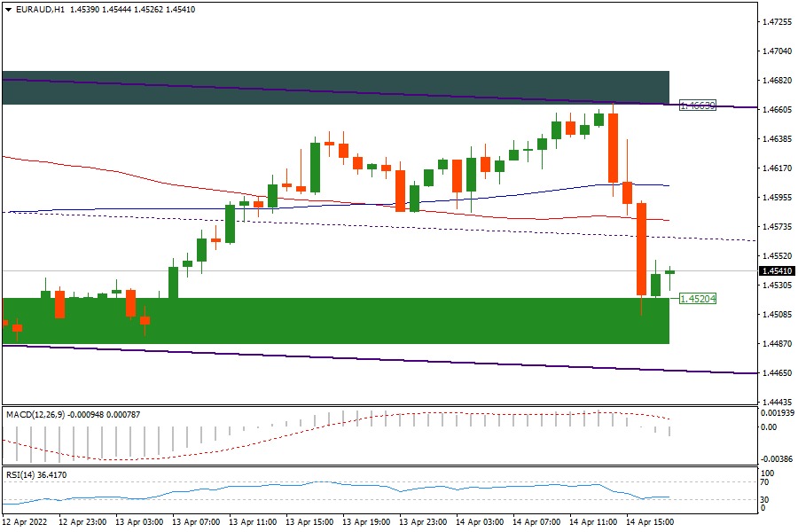Select the lower purple channel line
The width and height of the screenshot is (798, 532).
click(355, 357)
